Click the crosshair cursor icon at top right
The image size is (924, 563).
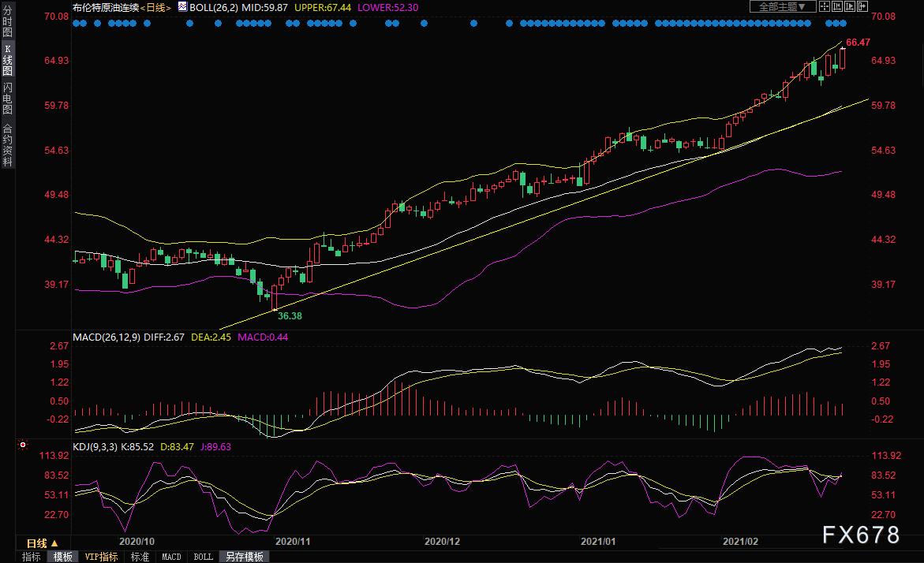pos(825,6)
